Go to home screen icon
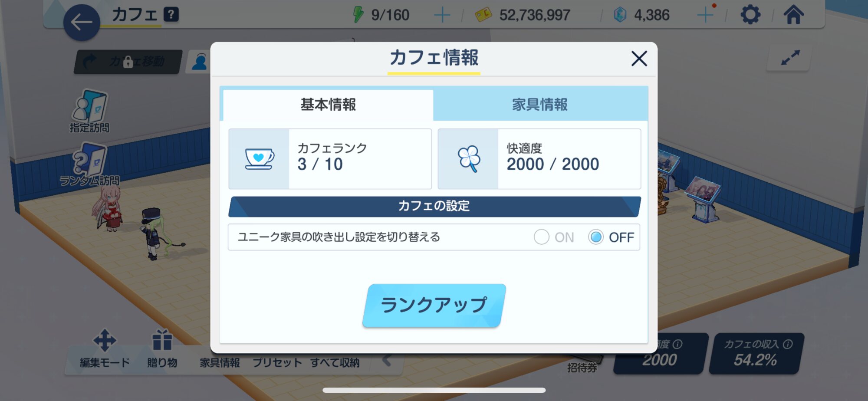 pos(793,15)
